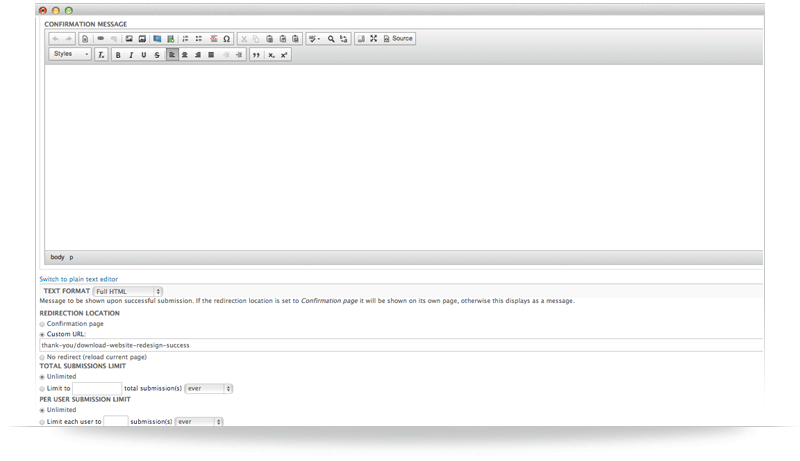Select Confirmation page radio button
800x461 pixels.
click(x=42, y=324)
